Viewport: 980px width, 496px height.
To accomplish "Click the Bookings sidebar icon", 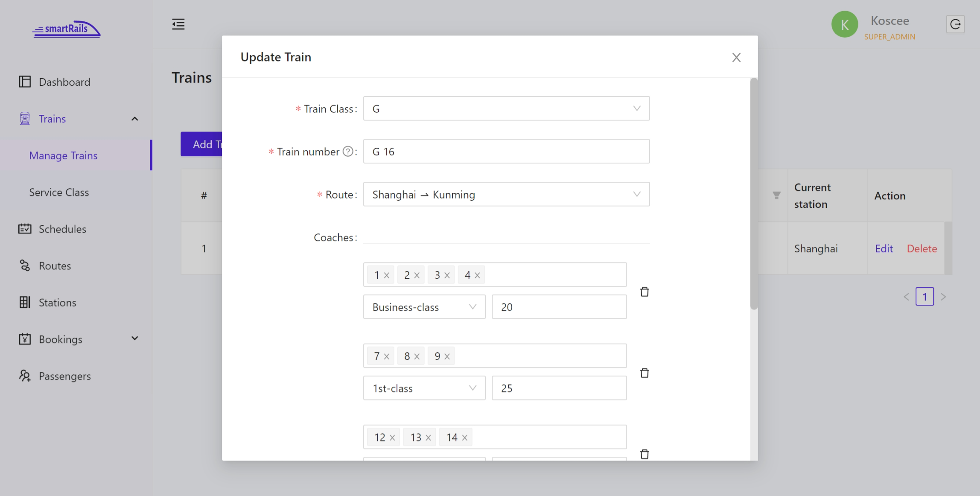I will click(x=25, y=338).
